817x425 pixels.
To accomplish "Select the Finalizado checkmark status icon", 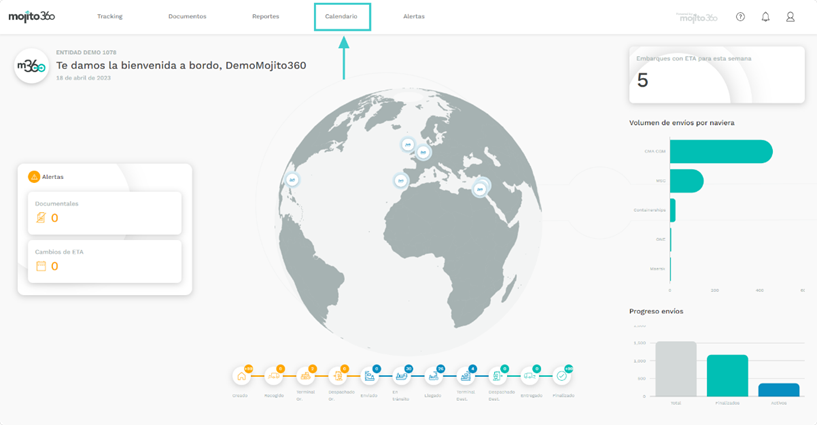I will (562, 376).
